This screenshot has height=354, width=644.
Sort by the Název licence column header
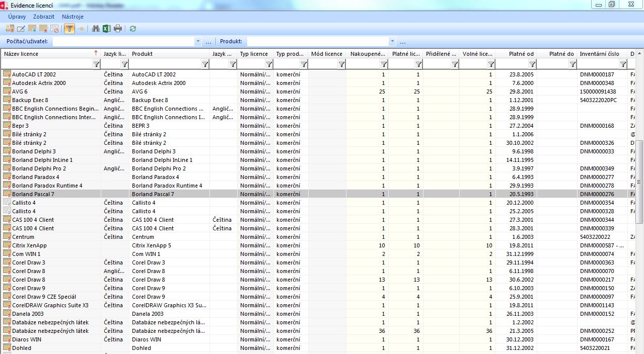click(50, 54)
